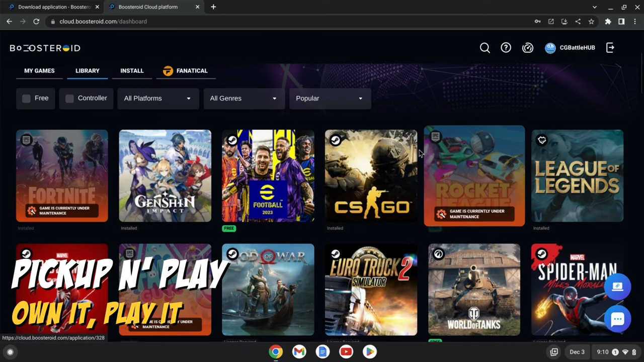Expand the Popular sort dropdown
644x362 pixels.
(330, 99)
